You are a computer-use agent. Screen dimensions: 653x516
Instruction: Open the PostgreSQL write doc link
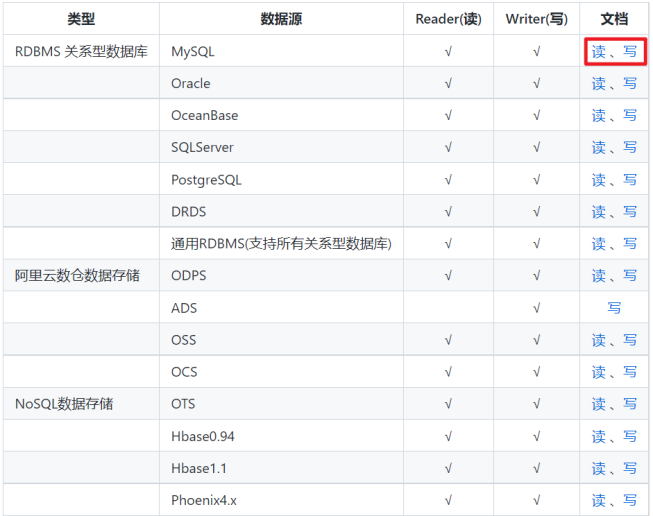click(630, 180)
